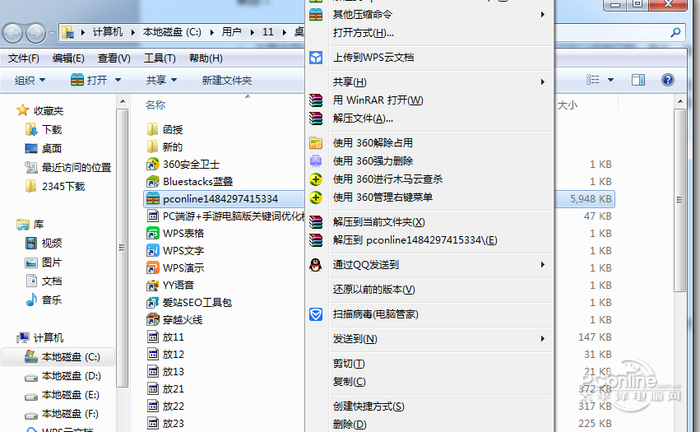Open the 帮助(H) menu

[205, 58]
